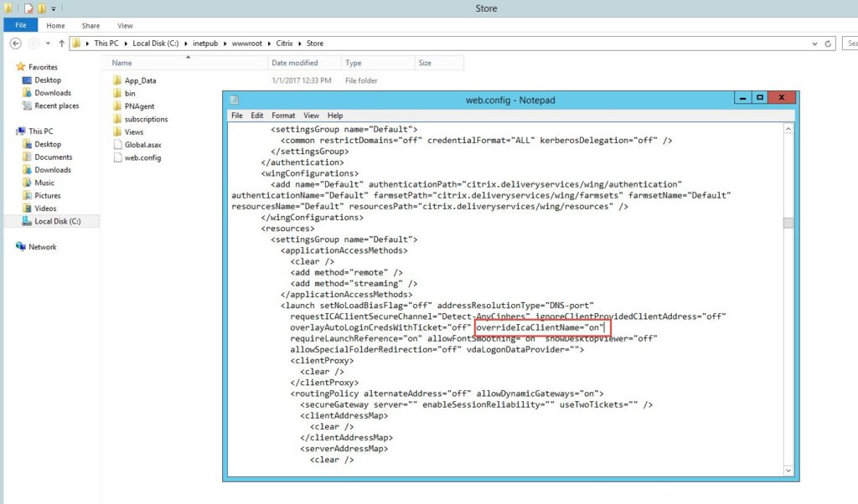Viewport: 858px width, 504px height.
Task: Switch to the View ribbon tab
Action: tap(125, 26)
